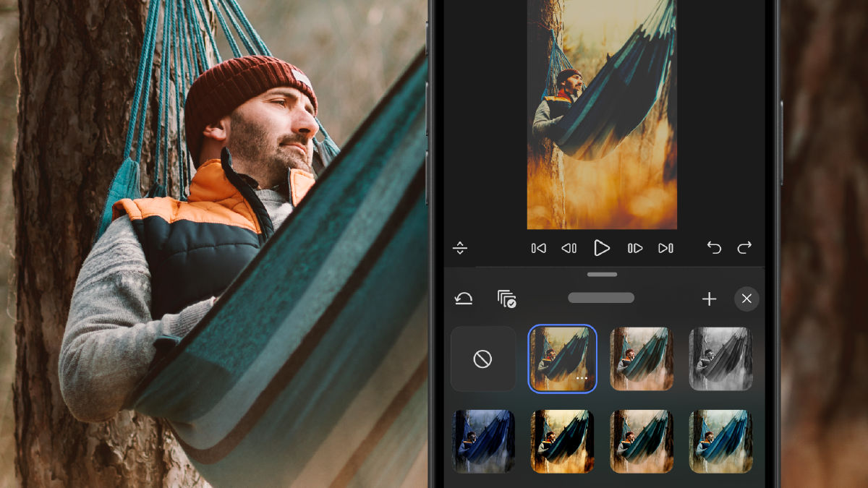Viewport: 868px width, 488px height.
Task: Open options on the selected warm filter thumbnail
Action: click(x=582, y=378)
